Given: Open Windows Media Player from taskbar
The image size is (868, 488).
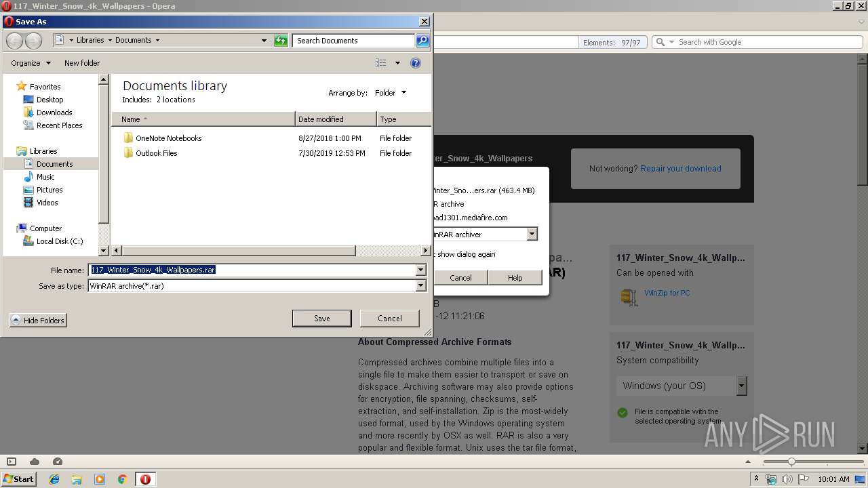Looking at the screenshot, I should (100, 479).
